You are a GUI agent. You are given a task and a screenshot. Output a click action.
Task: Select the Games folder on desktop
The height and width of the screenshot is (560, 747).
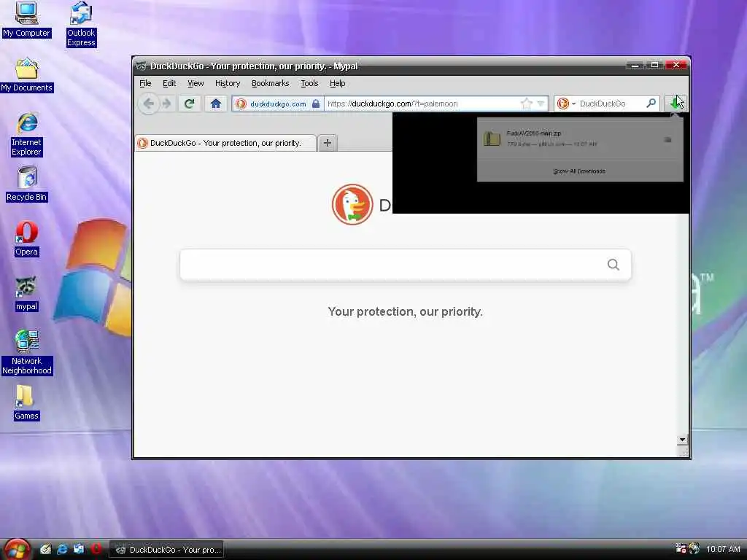[26, 402]
